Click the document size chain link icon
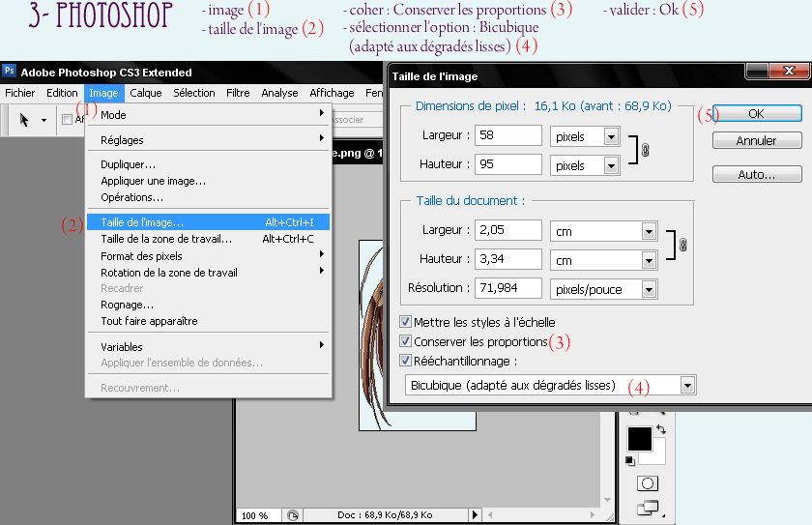This screenshot has height=525, width=812. point(682,246)
